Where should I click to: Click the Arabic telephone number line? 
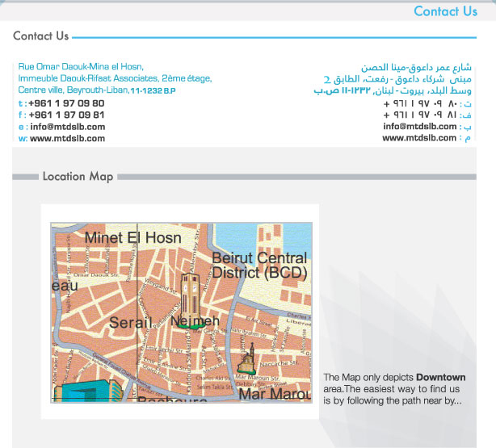(x=420, y=104)
